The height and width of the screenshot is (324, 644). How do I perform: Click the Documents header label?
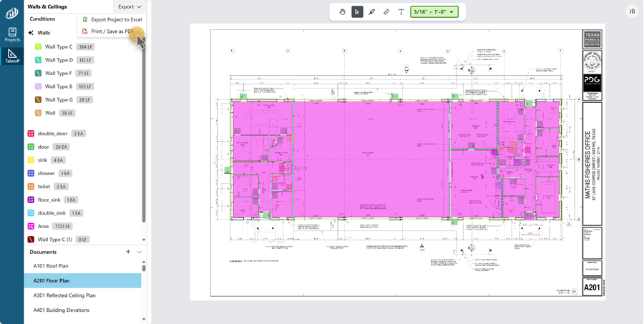pos(43,252)
